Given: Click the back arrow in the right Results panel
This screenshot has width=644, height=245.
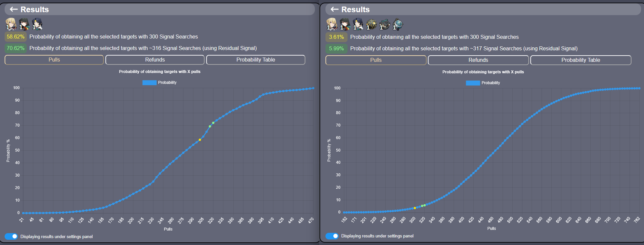Looking at the screenshot, I should [335, 9].
